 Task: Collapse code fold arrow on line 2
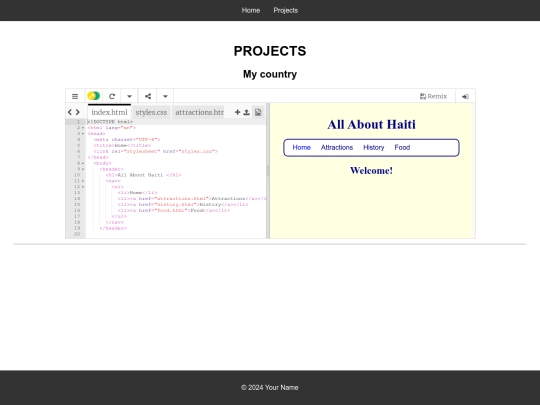tap(83, 128)
